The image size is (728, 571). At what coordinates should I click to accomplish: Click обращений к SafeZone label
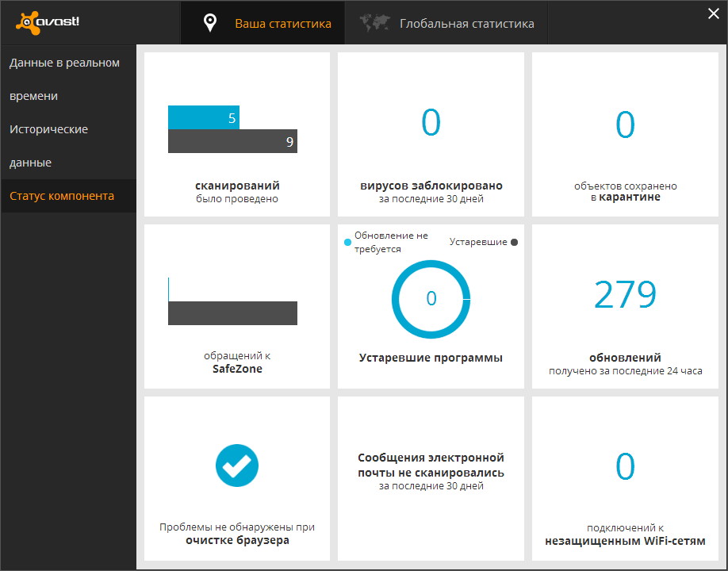(x=237, y=362)
